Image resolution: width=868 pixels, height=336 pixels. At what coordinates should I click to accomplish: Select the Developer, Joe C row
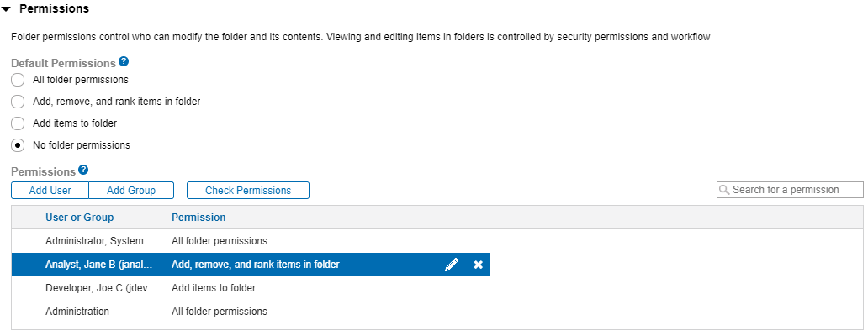100,288
